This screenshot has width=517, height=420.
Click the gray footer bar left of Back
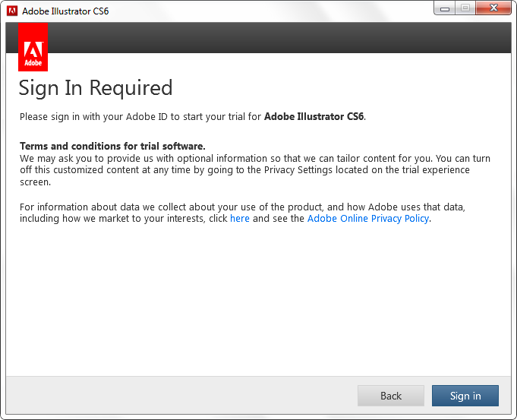pyautogui.click(x=182, y=396)
